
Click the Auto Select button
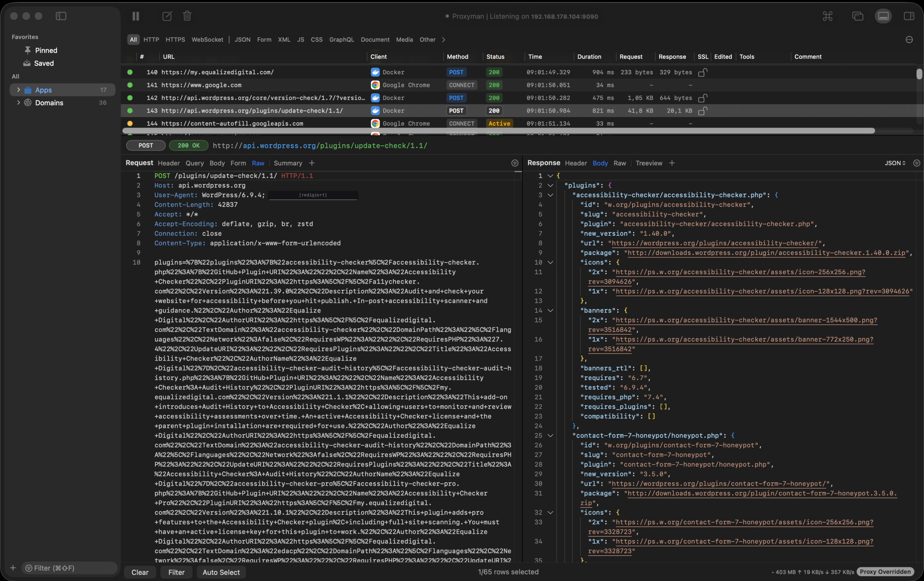click(x=221, y=572)
